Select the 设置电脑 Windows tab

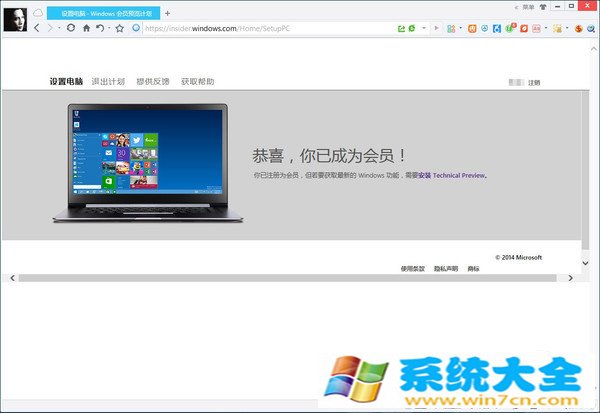103,13
